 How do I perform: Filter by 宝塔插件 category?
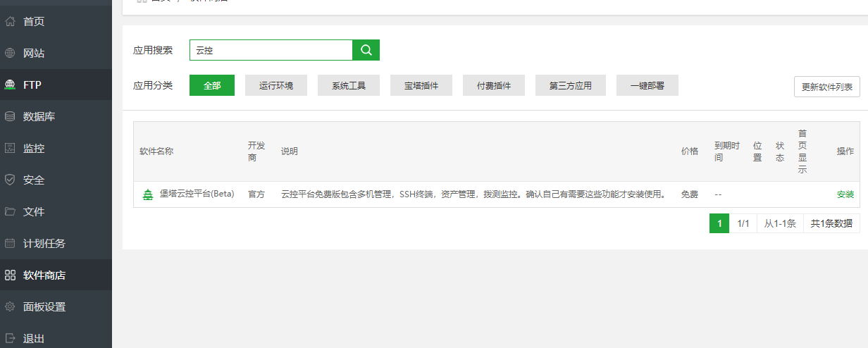click(421, 86)
